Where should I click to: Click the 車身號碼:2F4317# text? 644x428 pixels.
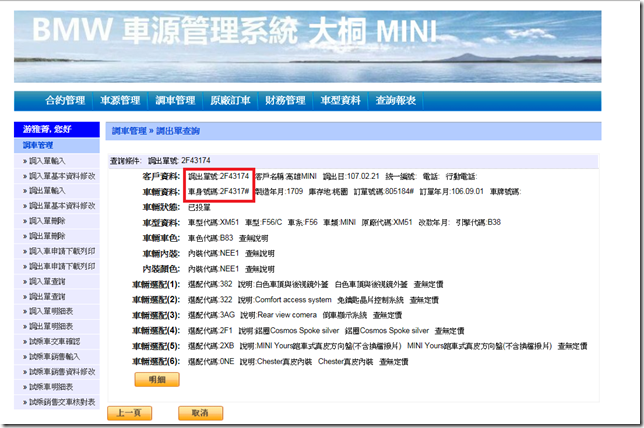point(218,191)
